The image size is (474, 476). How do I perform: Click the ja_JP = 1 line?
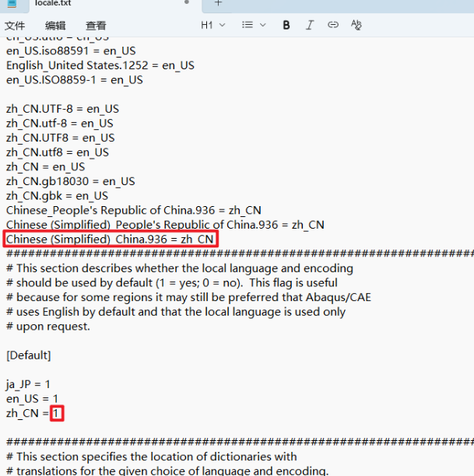click(x=28, y=385)
